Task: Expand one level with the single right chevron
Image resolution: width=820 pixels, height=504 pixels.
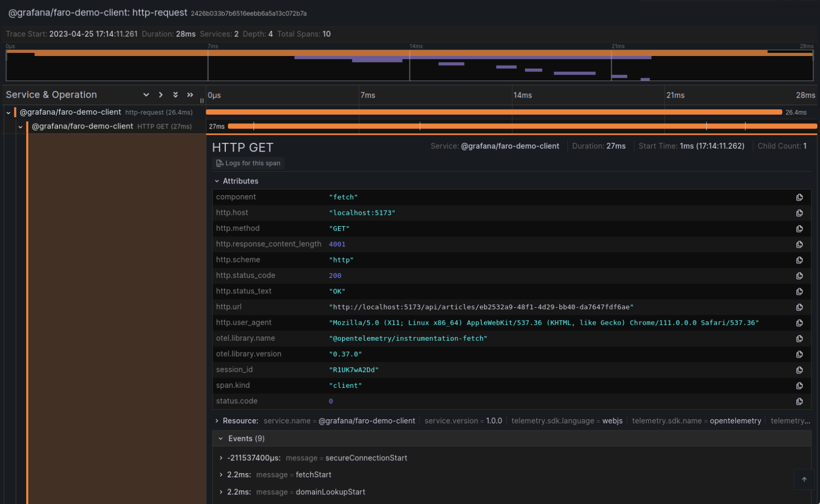Action: [161, 94]
